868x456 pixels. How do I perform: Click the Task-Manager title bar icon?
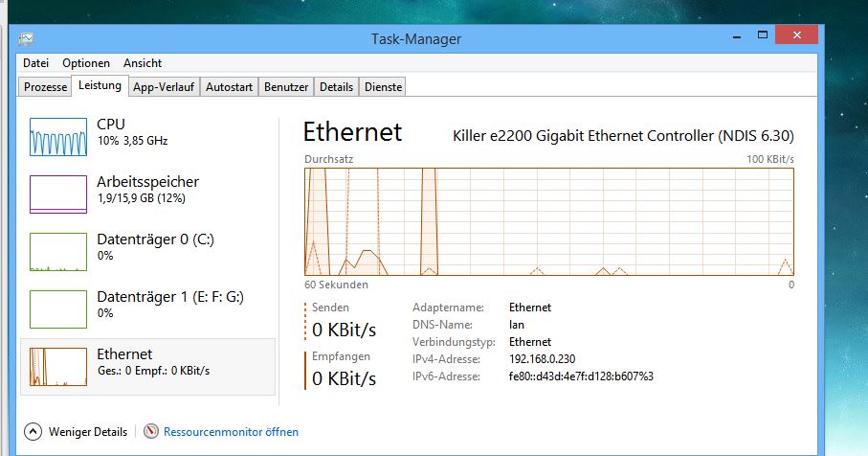pyautogui.click(x=26, y=39)
